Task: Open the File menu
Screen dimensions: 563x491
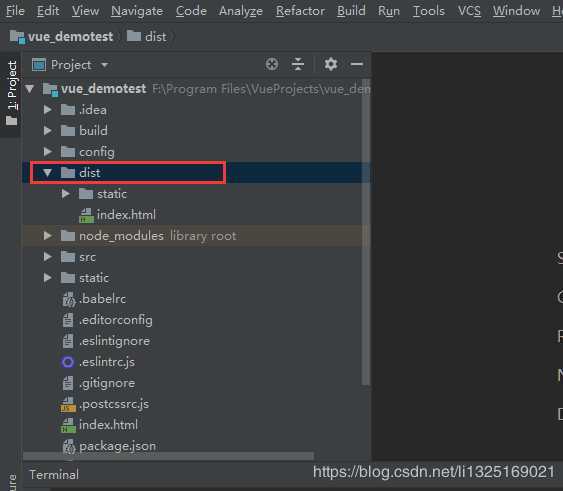Action: pos(15,11)
